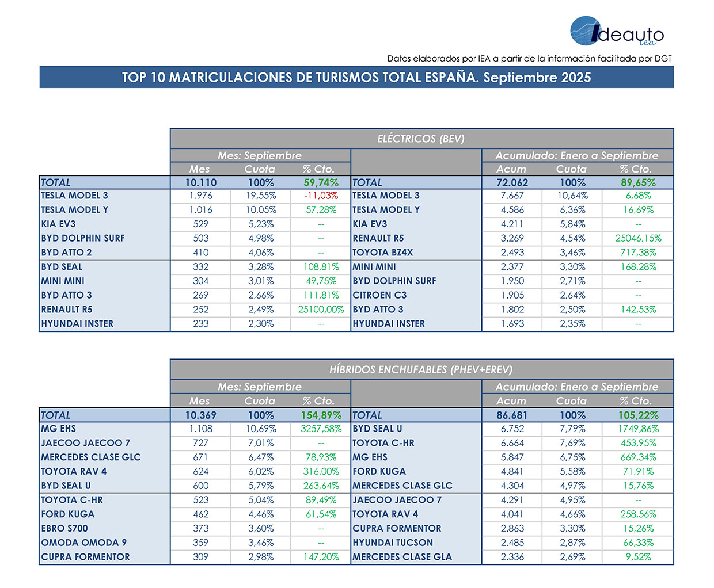Click BYD ATTO 3 accumulated growth 142,53%
This screenshot has height=588, width=714.
[x=638, y=310]
